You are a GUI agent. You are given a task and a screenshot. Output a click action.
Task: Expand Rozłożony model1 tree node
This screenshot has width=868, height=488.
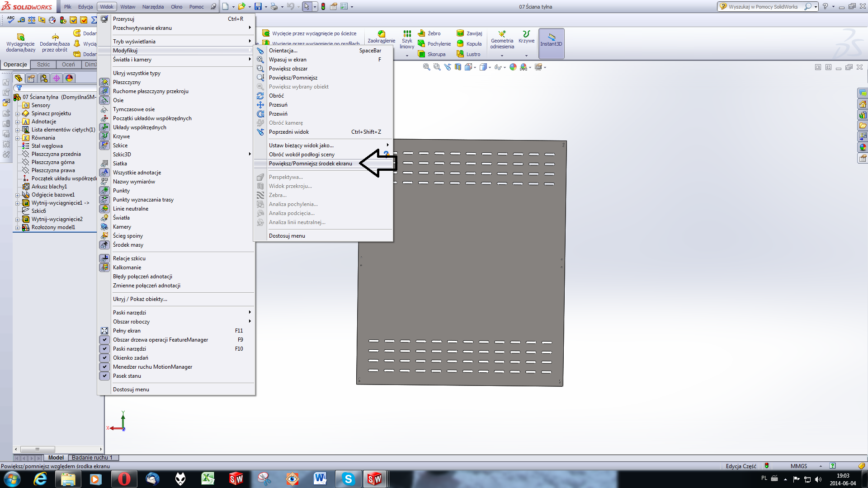[18, 228]
